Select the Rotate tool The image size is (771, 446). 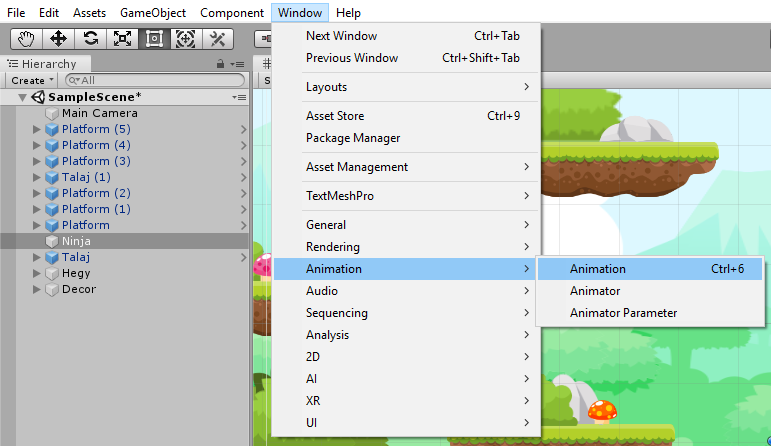coord(90,39)
